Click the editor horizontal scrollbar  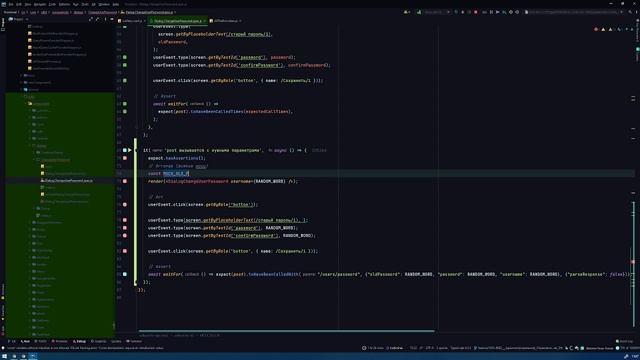(286, 331)
